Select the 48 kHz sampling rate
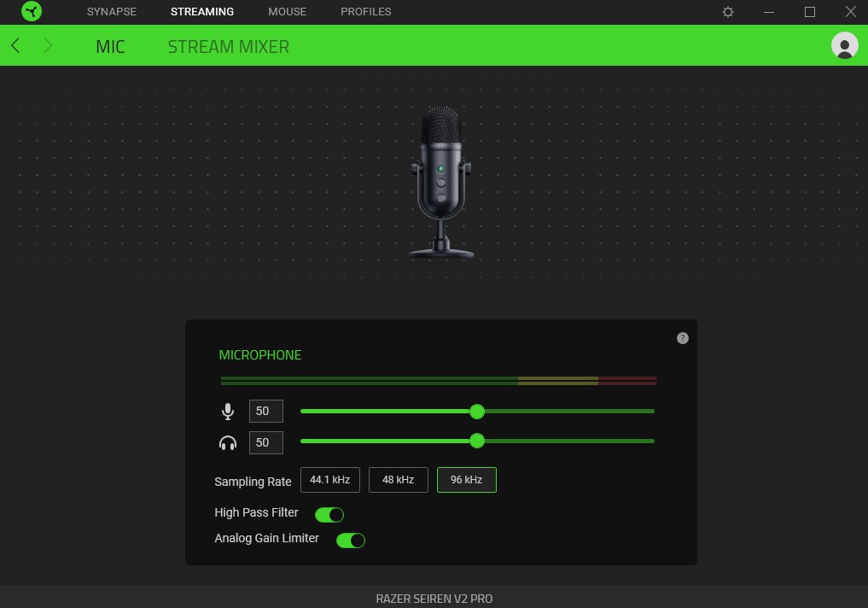 click(x=398, y=480)
